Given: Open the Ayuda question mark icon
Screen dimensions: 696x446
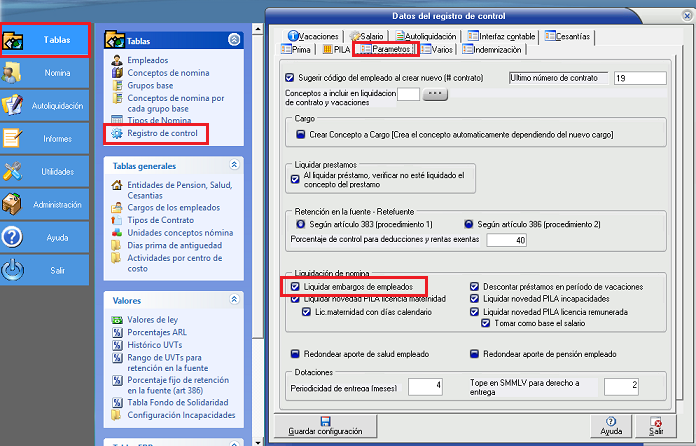Looking at the screenshot, I should 14,237.
